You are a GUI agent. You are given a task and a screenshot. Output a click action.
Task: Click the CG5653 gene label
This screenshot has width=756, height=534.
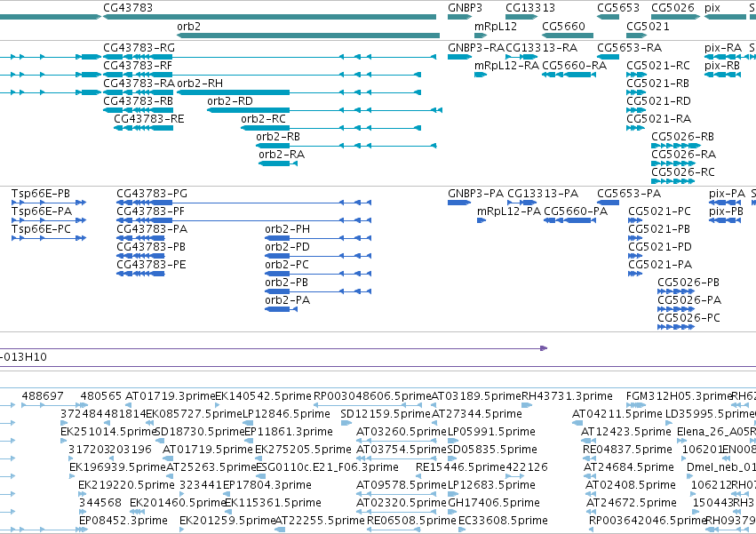618,8
